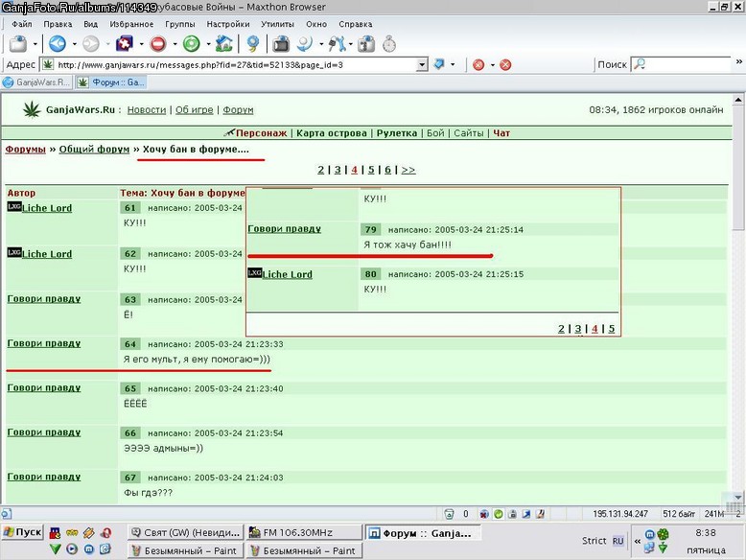746x560 pixels.
Task: Open the dropdown arrow next to the Back button
Action: 74,44
